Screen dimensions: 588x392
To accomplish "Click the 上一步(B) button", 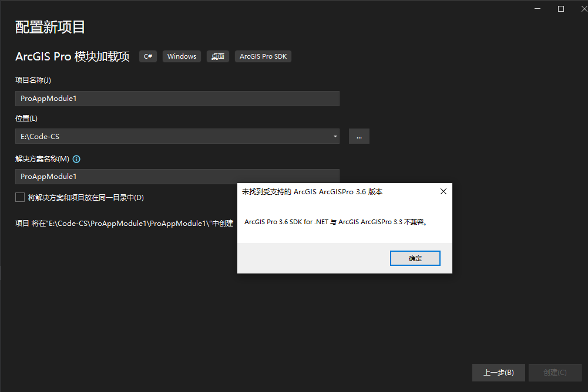I will [498, 373].
